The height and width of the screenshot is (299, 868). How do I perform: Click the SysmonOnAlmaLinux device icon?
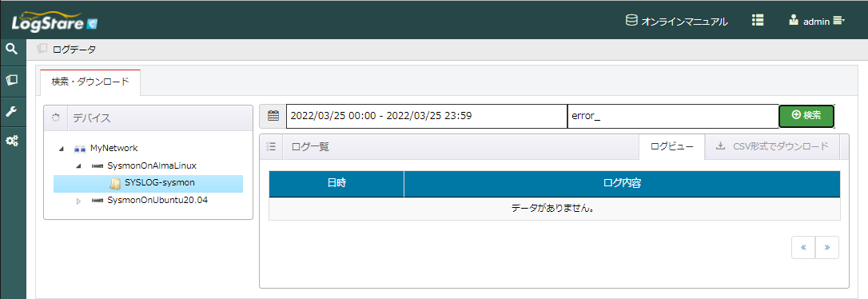coord(98,165)
